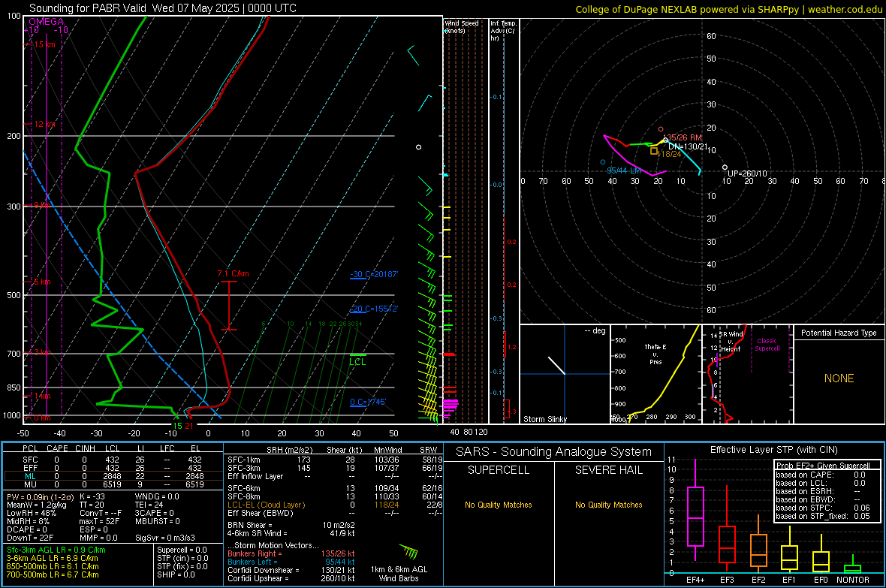Image resolution: width=886 pixels, height=588 pixels.
Task: Click the green LCL label on skew-T
Action: 357,362
